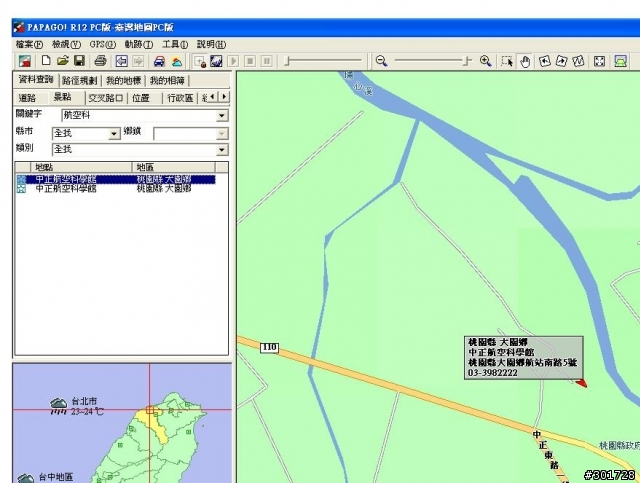Click the 台北市 weather icon on minimap
Viewport: 640px width, 483px height.
point(59,406)
